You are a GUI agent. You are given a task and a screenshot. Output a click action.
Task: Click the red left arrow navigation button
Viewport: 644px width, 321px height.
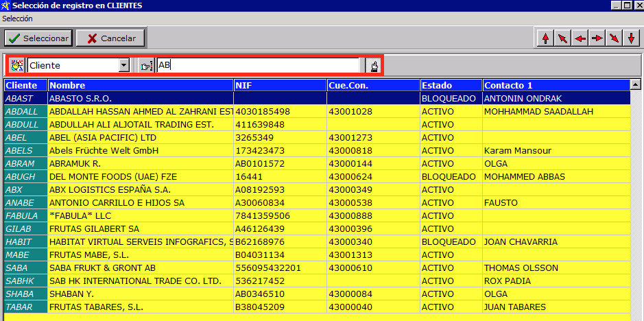coord(580,38)
